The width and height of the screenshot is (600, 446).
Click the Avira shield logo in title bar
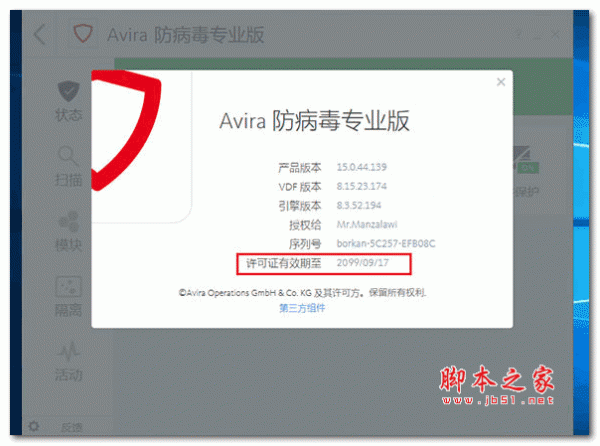(x=83, y=34)
